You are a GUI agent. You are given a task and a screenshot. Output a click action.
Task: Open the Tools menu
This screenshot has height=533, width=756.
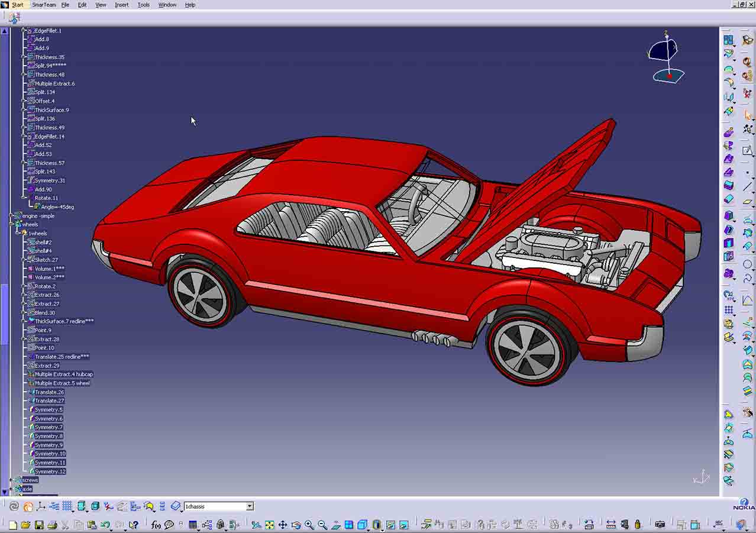tap(144, 5)
